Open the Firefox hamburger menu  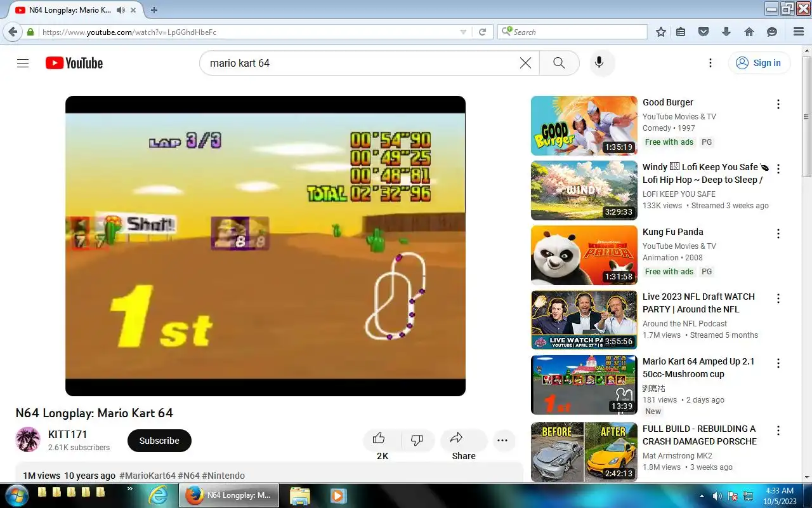pos(799,32)
